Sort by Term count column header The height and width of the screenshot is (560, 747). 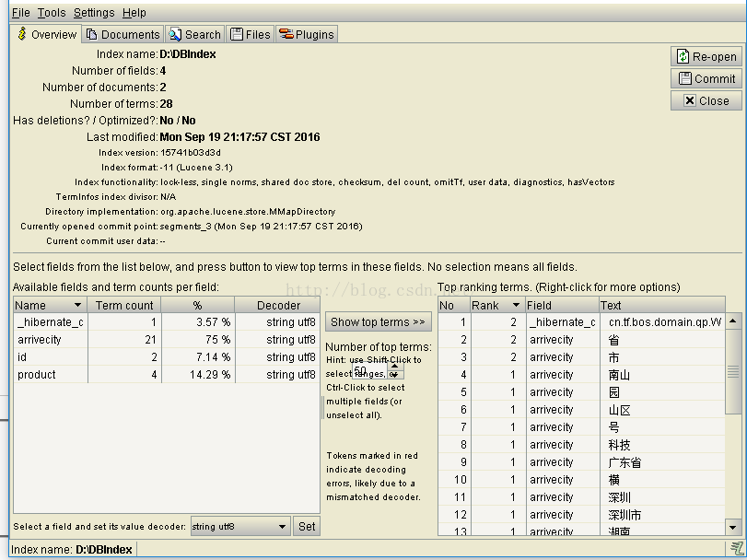click(x=123, y=305)
